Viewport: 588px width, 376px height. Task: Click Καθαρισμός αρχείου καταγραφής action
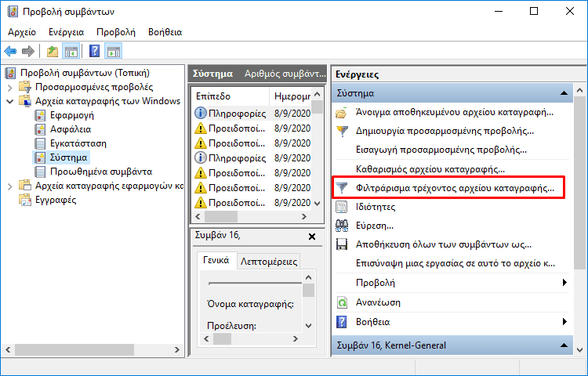tap(430, 169)
